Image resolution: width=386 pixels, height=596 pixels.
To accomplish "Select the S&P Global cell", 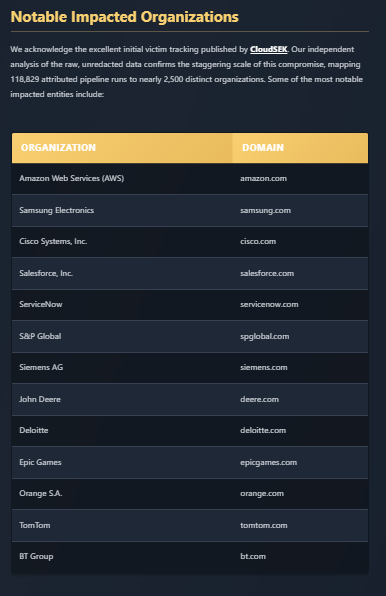I will tap(122, 336).
